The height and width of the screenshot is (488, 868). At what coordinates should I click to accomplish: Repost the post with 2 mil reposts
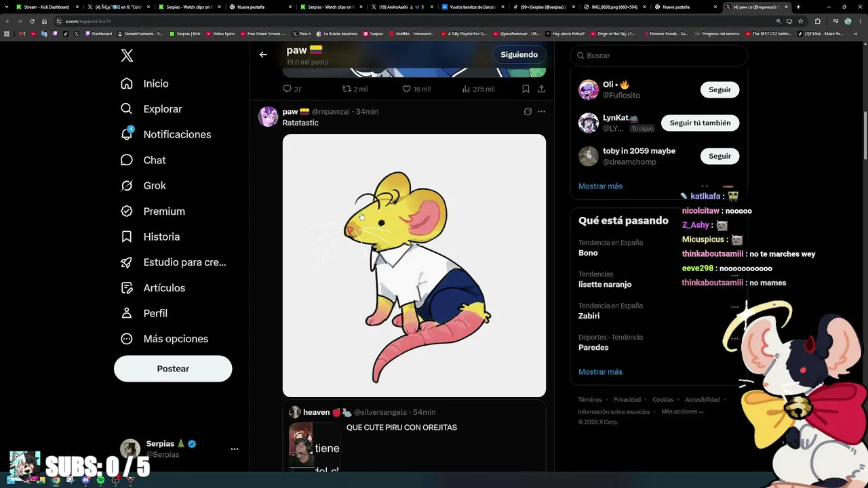[355, 89]
